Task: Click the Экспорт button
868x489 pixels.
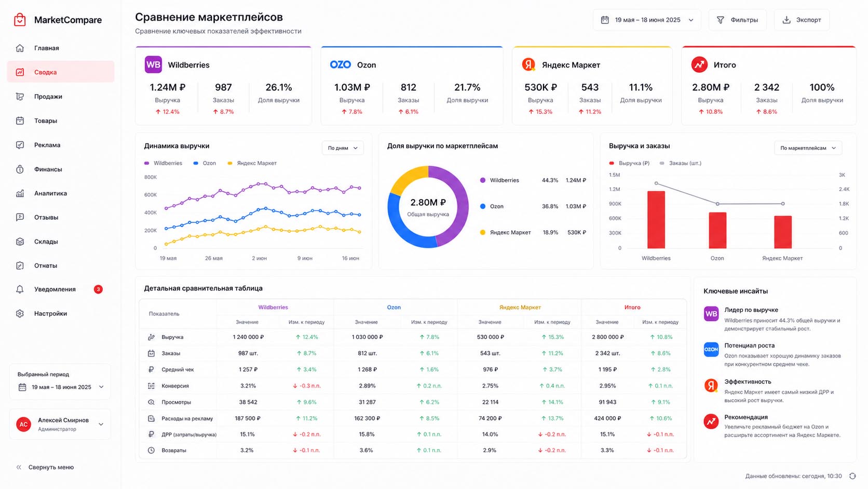Action: pyautogui.click(x=802, y=20)
